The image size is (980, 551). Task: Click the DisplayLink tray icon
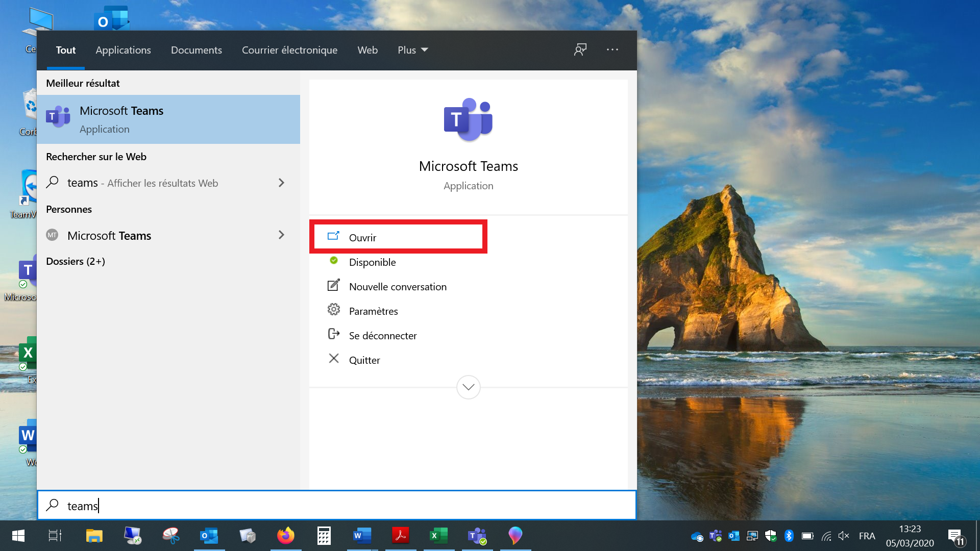tap(752, 536)
